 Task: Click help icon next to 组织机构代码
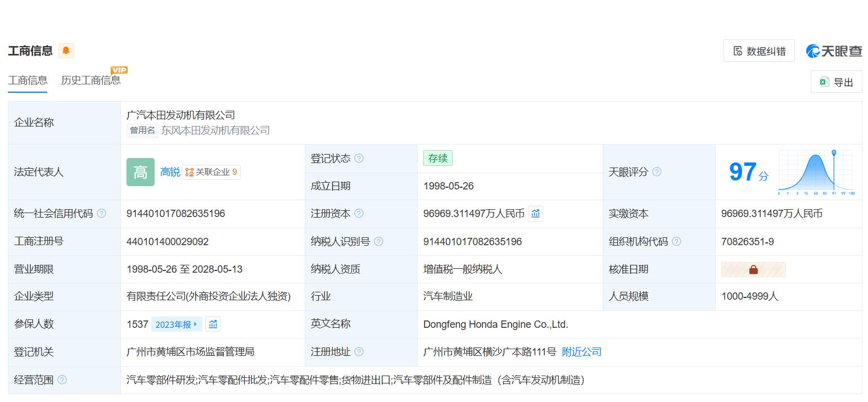(676, 242)
